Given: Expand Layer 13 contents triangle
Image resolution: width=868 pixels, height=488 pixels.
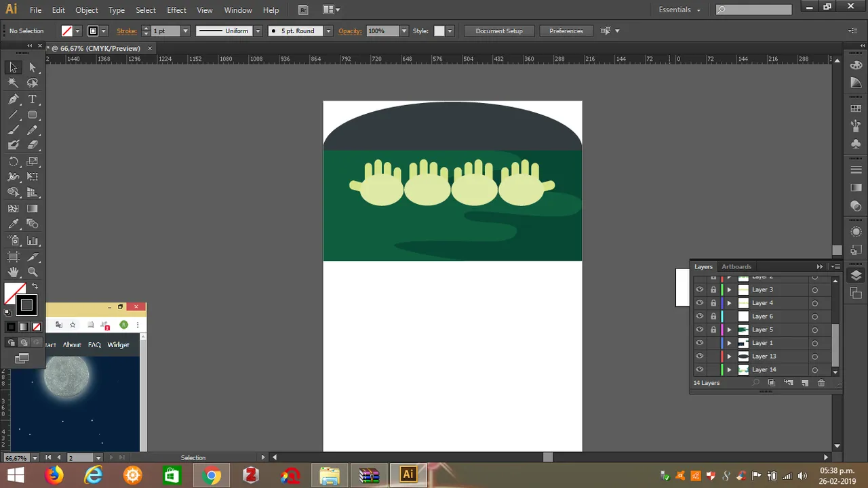Looking at the screenshot, I should (730, 356).
